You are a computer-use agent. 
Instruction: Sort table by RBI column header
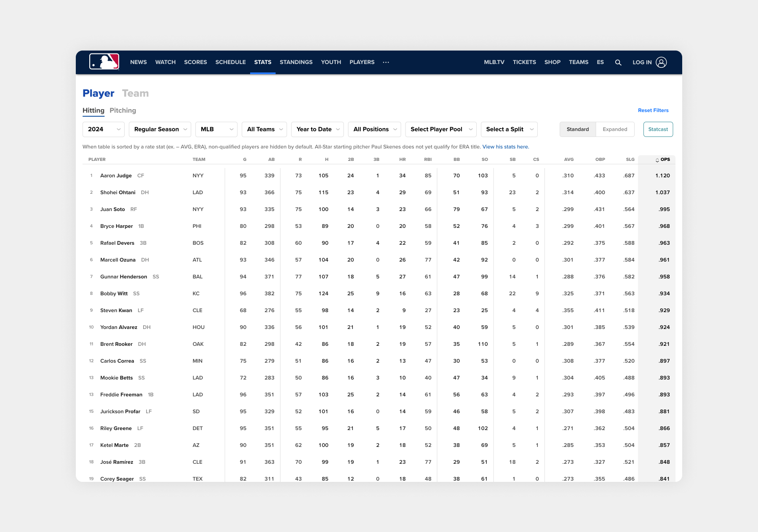click(428, 160)
